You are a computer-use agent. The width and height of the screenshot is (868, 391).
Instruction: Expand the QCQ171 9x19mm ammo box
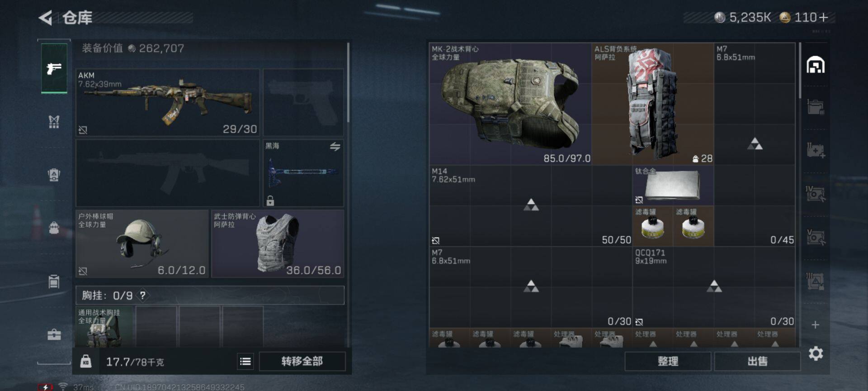(714, 287)
